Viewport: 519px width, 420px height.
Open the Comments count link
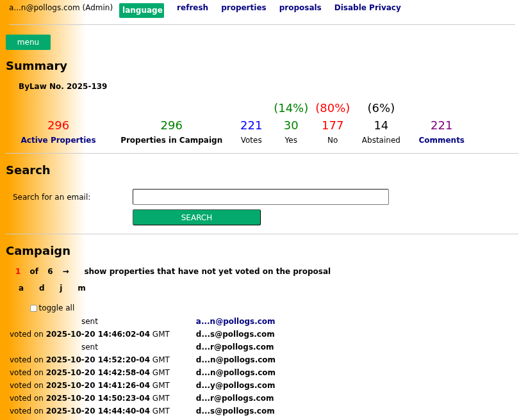coord(441,140)
